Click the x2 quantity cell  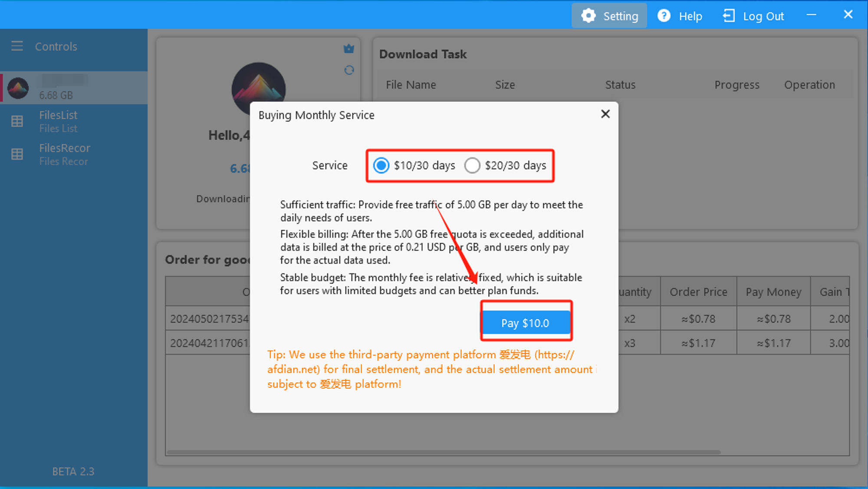tap(630, 319)
